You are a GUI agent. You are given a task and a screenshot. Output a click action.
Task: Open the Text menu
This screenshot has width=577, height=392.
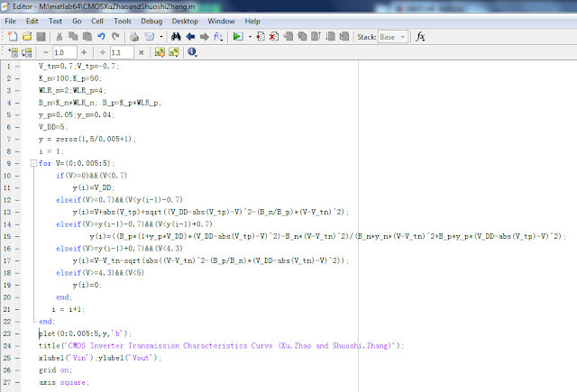click(55, 21)
